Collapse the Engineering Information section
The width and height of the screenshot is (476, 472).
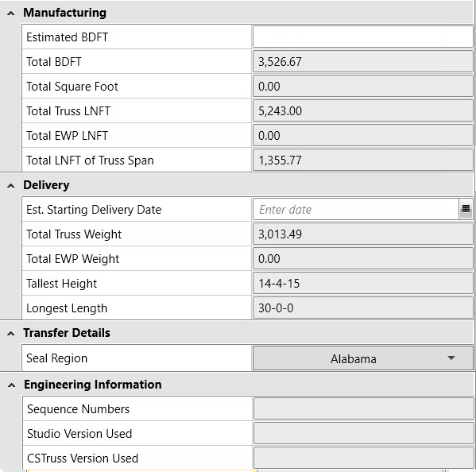[12, 385]
